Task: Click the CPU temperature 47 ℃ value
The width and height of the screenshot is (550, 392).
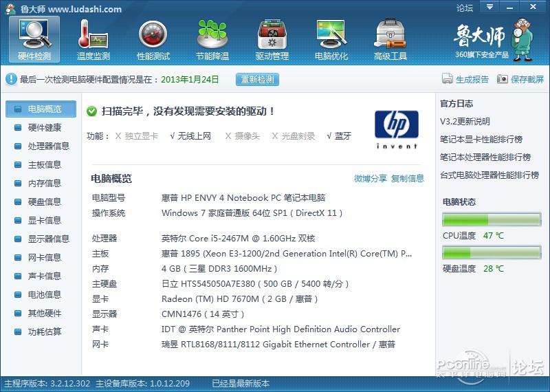Action: click(493, 235)
